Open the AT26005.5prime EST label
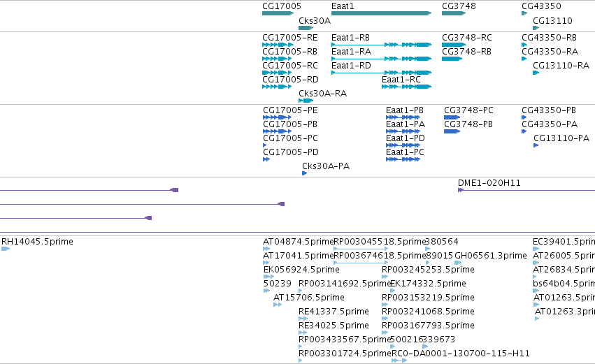The image size is (595, 364). pyautogui.click(x=564, y=256)
